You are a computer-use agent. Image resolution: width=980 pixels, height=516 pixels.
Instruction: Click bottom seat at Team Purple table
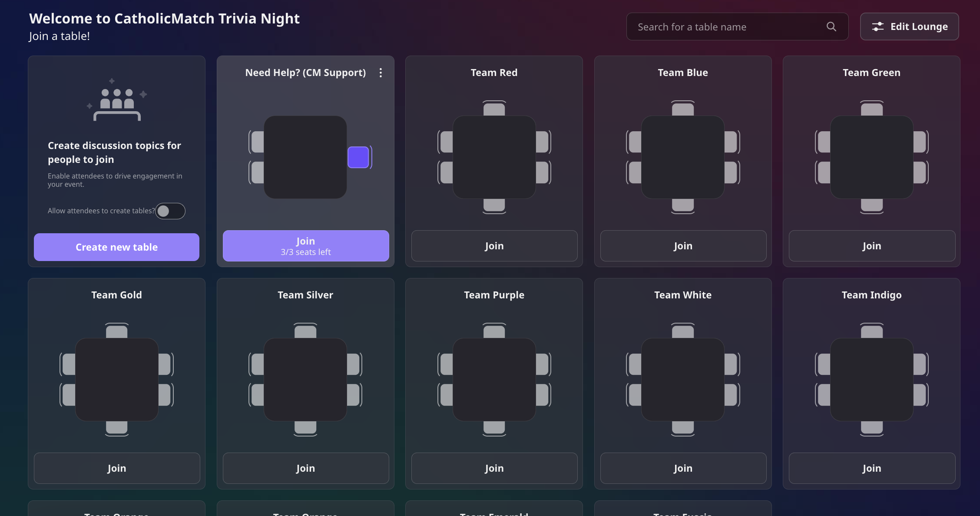[x=494, y=428]
